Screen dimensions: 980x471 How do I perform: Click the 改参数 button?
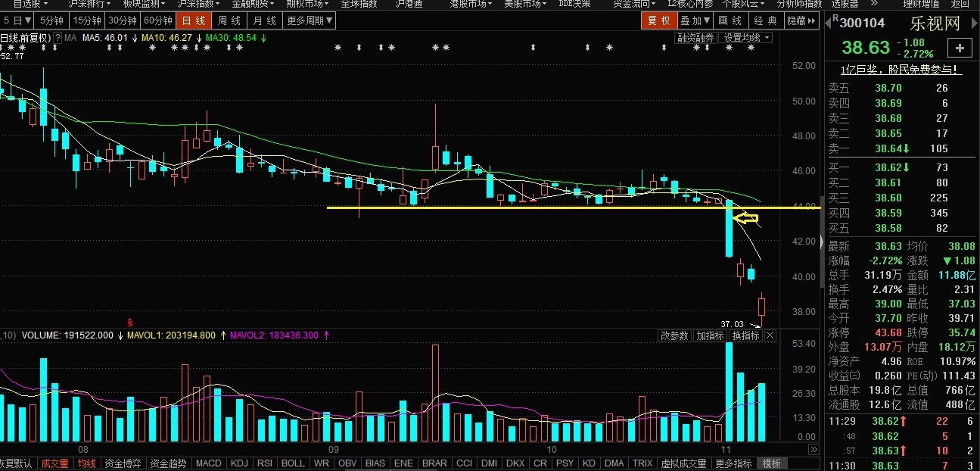click(675, 335)
